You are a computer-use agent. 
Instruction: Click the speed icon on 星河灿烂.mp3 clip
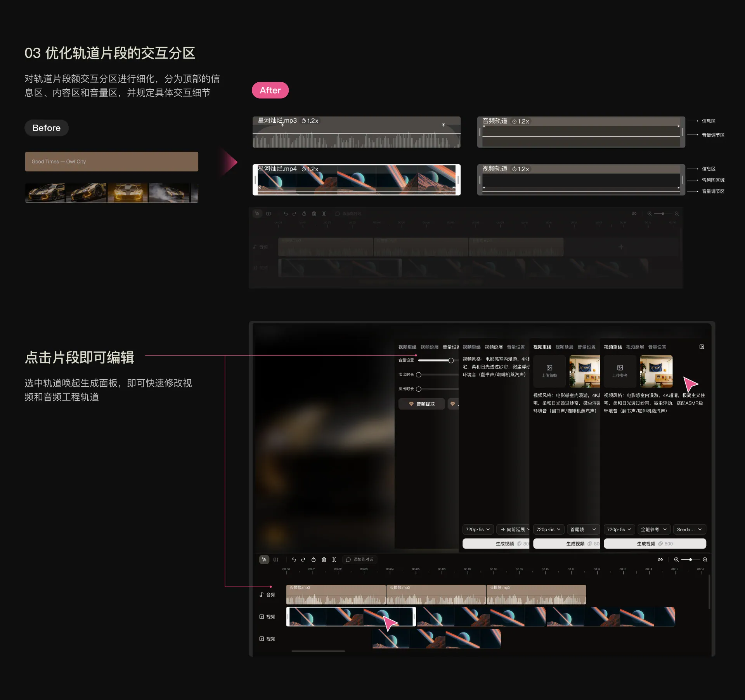pyautogui.click(x=304, y=121)
